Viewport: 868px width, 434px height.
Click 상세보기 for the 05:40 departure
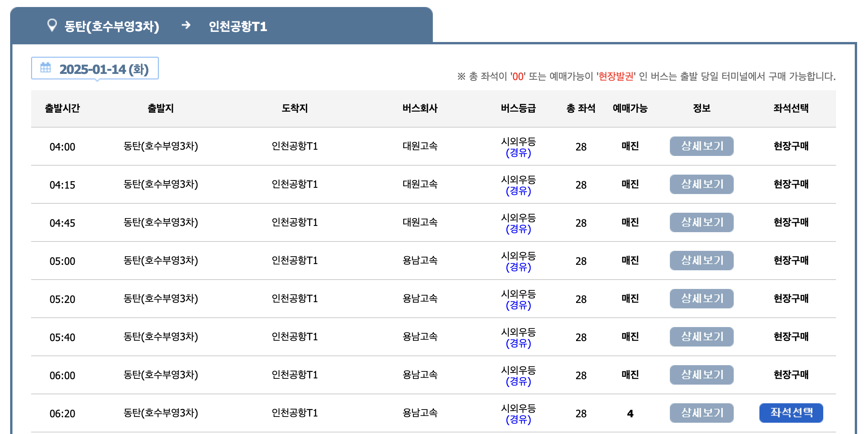coord(701,337)
